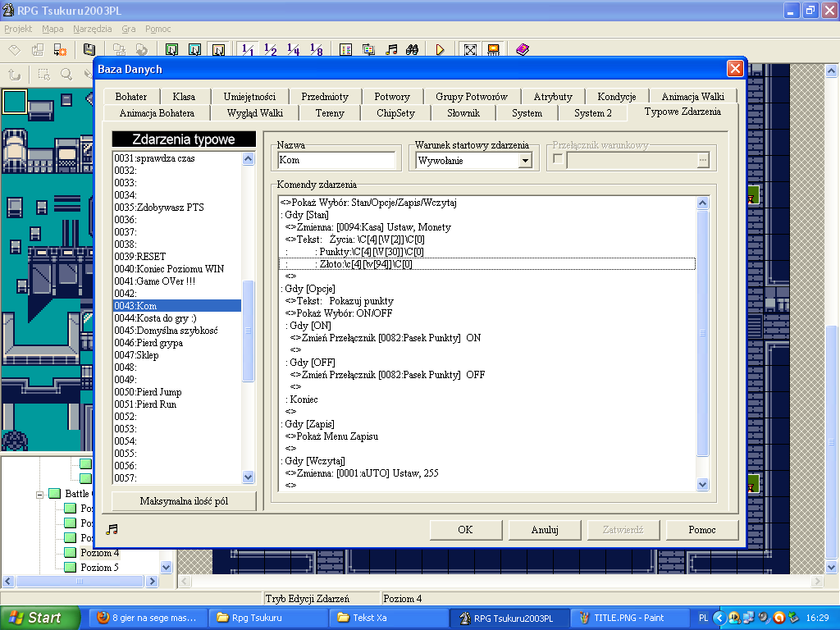Collapse the Battle map tree node
Image resolution: width=840 pixels, height=630 pixels.
[39, 495]
